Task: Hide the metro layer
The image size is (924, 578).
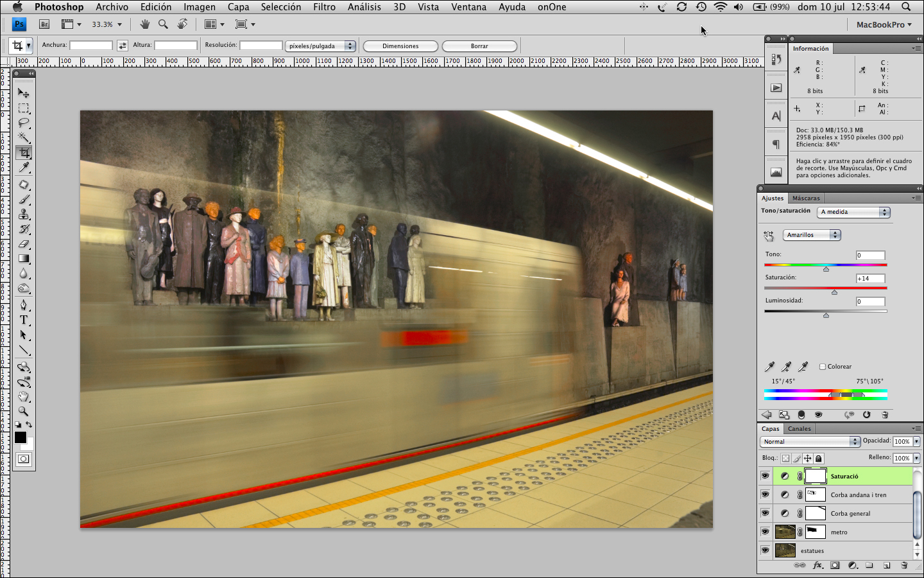Action: click(x=765, y=532)
